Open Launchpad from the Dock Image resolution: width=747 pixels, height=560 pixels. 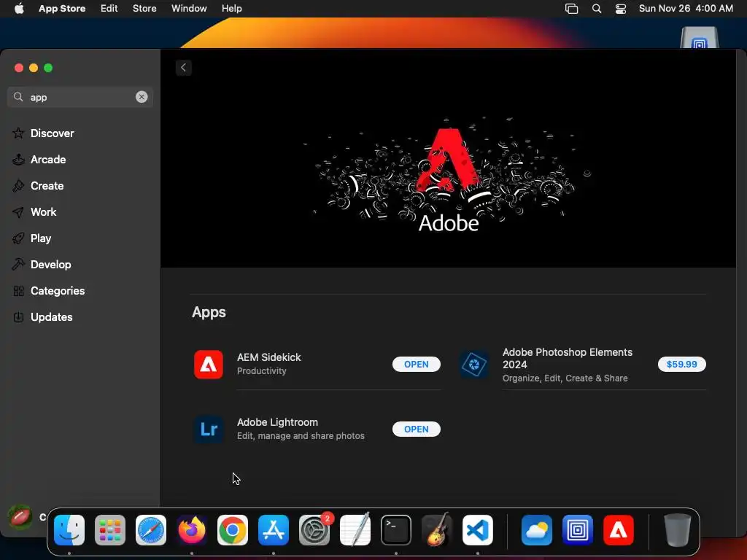pyautogui.click(x=110, y=530)
